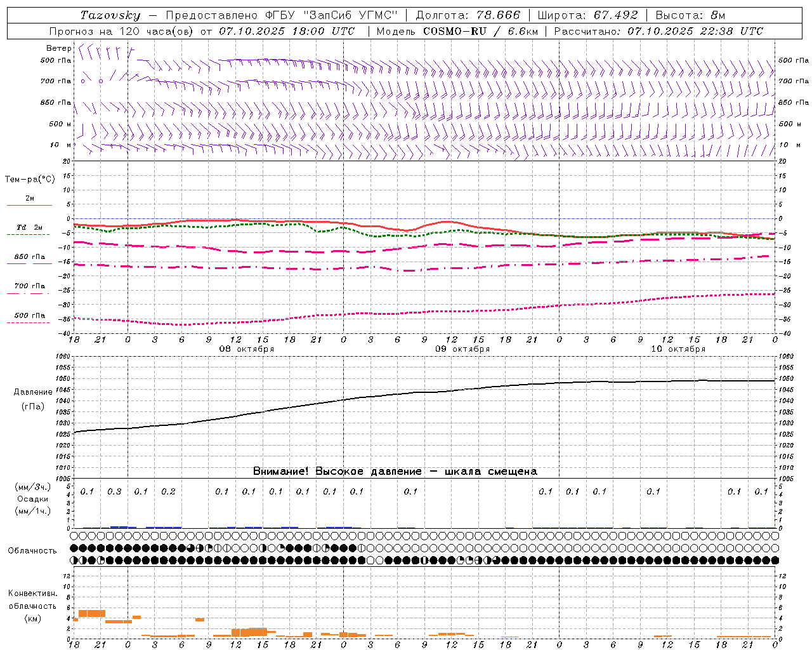Click the computed timestamp Рассчитано: 07.10.2025 22:38 UTC
Image resolution: width=812 pixels, height=650 pixels.
click(658, 31)
